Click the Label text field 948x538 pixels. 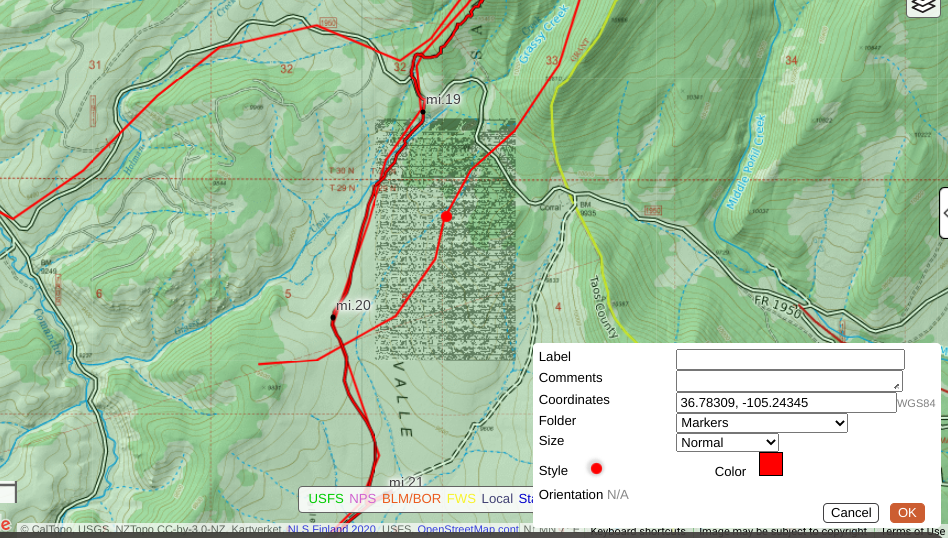(789, 359)
